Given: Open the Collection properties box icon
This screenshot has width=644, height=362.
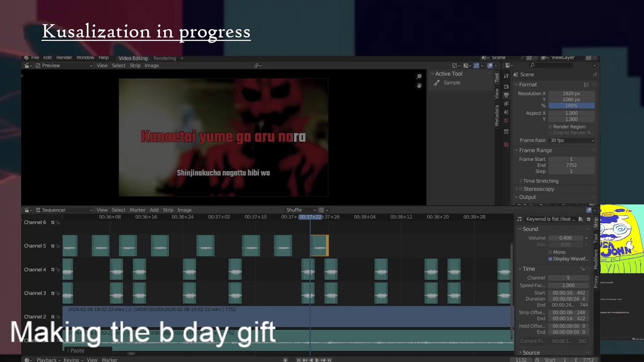Looking at the screenshot, I should [x=506, y=132].
